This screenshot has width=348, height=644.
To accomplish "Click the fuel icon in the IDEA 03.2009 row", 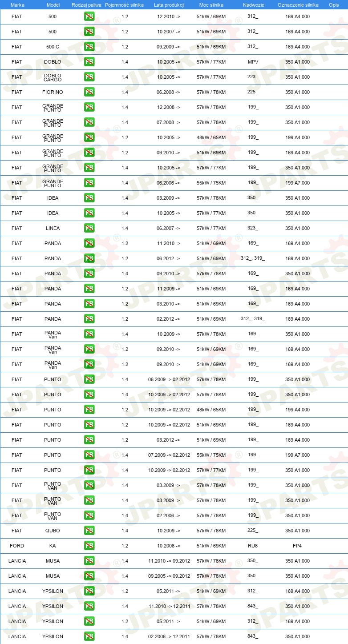I will tap(89, 198).
